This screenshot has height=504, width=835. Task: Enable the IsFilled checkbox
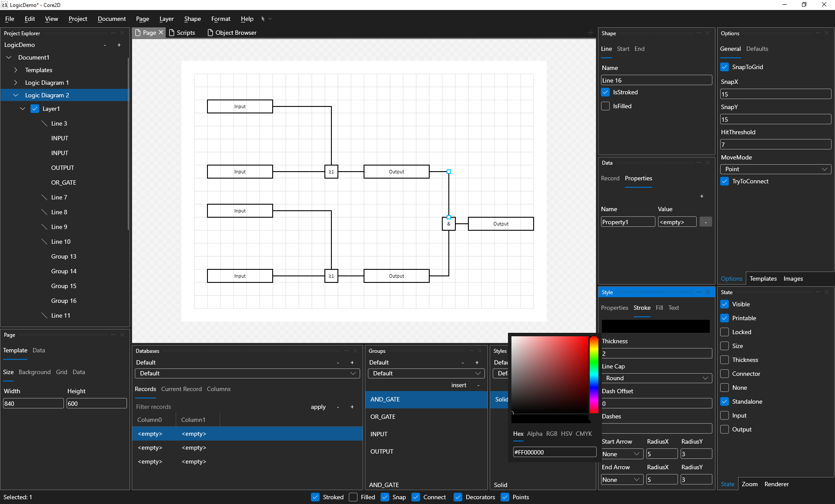click(x=605, y=106)
